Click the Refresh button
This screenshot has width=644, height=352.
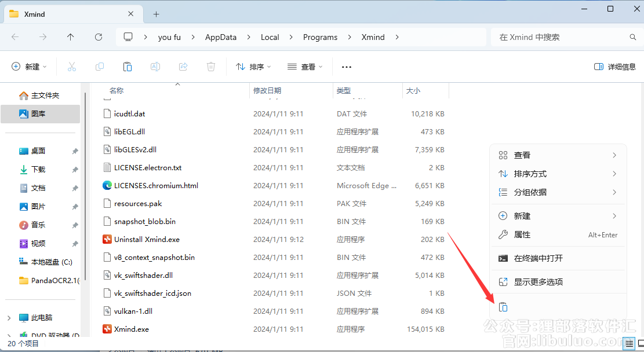(x=99, y=37)
